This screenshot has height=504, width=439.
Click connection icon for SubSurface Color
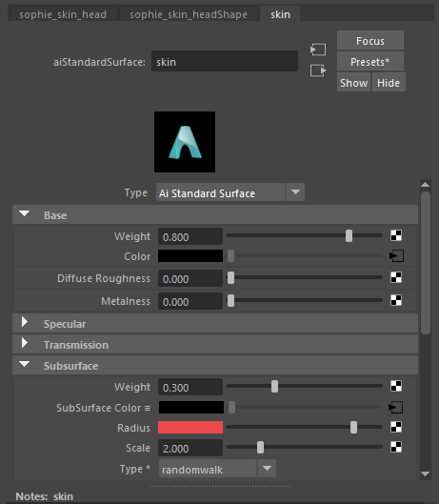395,407
